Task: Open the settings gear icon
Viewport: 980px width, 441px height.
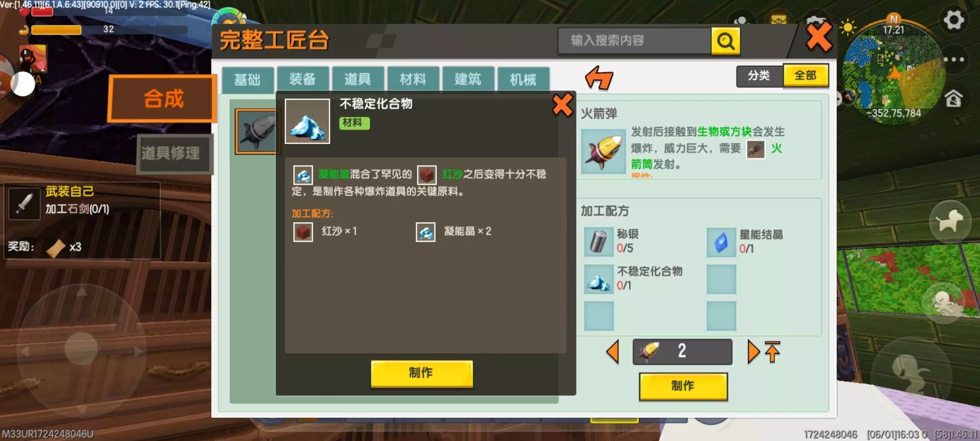Action: tap(954, 20)
